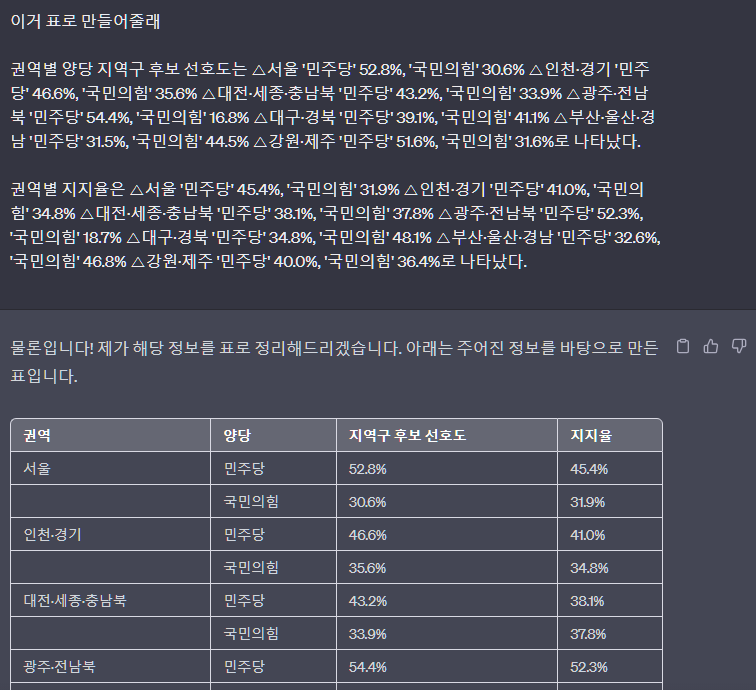
Task: Click the 52.8% preference cell
Action: point(367,468)
